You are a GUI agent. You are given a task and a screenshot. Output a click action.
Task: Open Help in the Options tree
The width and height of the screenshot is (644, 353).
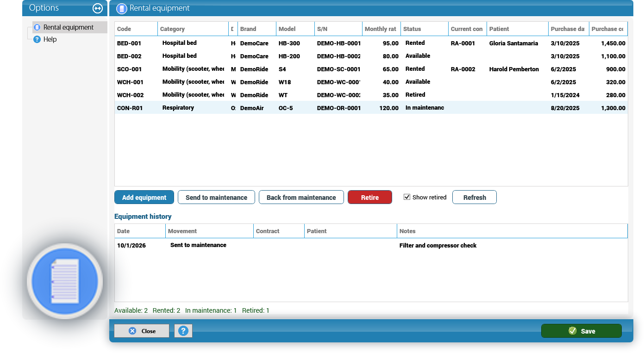pyautogui.click(x=50, y=39)
